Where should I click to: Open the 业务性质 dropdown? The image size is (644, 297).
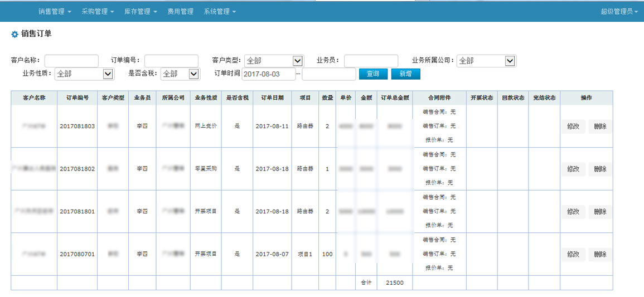coord(84,74)
